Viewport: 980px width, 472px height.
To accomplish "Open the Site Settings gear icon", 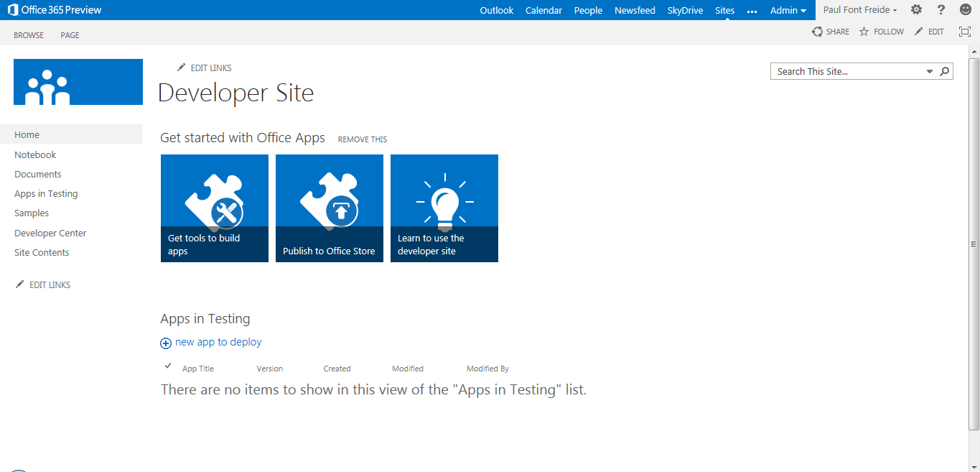I will pyautogui.click(x=916, y=9).
